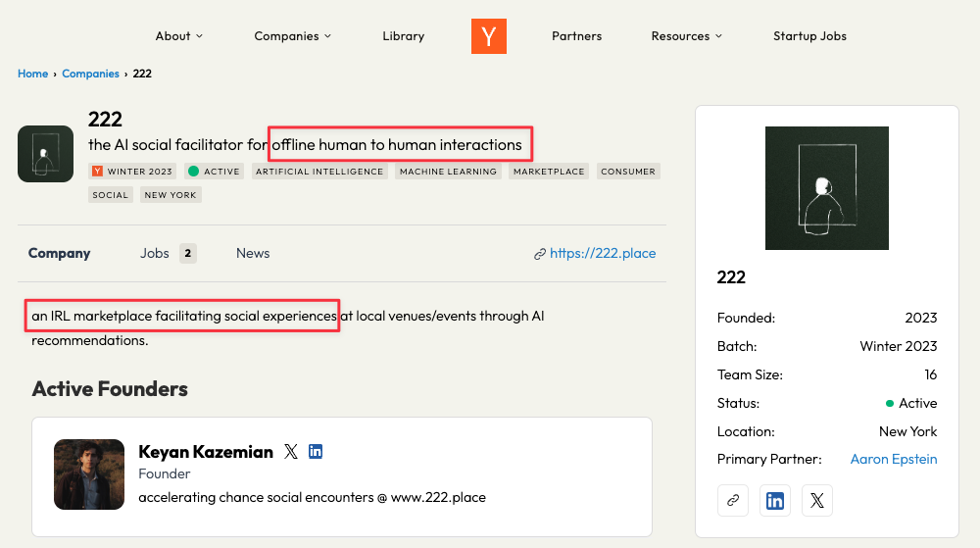Click the large 222 logo in sidebar
Viewport: 980px width, 548px height.
click(827, 188)
